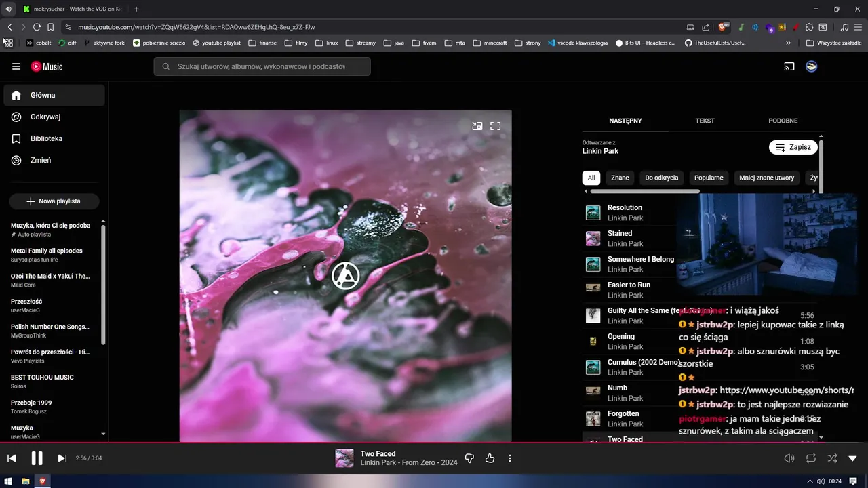Open the media control music note icon

coord(844,27)
